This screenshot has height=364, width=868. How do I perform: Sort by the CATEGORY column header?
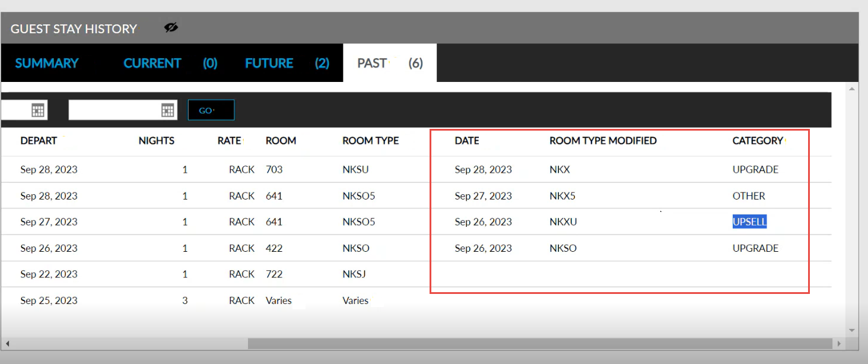point(758,141)
